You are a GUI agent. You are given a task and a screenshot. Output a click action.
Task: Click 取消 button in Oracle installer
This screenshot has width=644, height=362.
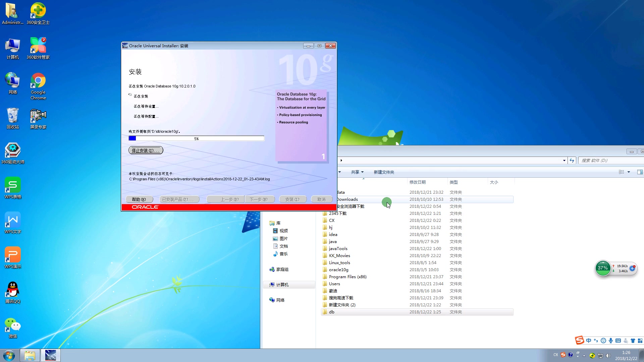click(322, 199)
